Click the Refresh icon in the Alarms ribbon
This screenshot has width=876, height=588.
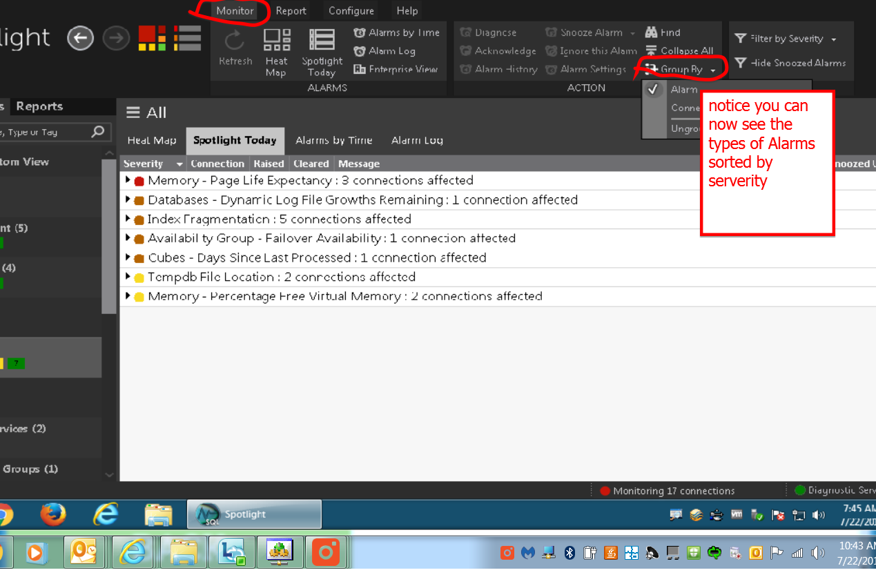coord(235,47)
